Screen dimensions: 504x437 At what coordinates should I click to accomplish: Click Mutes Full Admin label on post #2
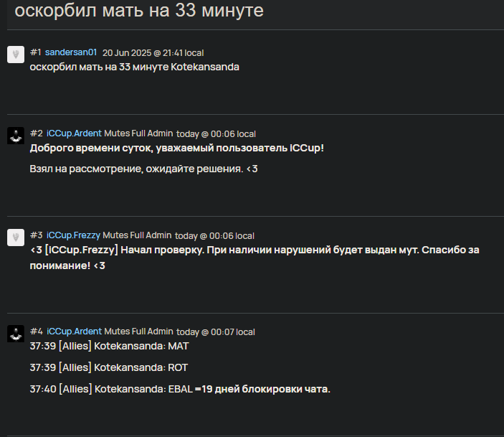point(138,133)
